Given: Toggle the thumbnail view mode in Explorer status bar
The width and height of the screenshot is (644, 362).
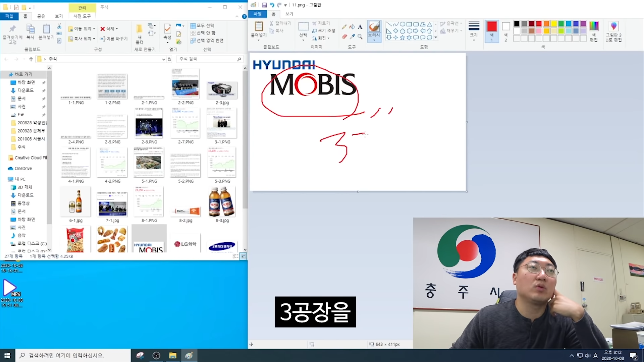Looking at the screenshot, I should [x=243, y=256].
